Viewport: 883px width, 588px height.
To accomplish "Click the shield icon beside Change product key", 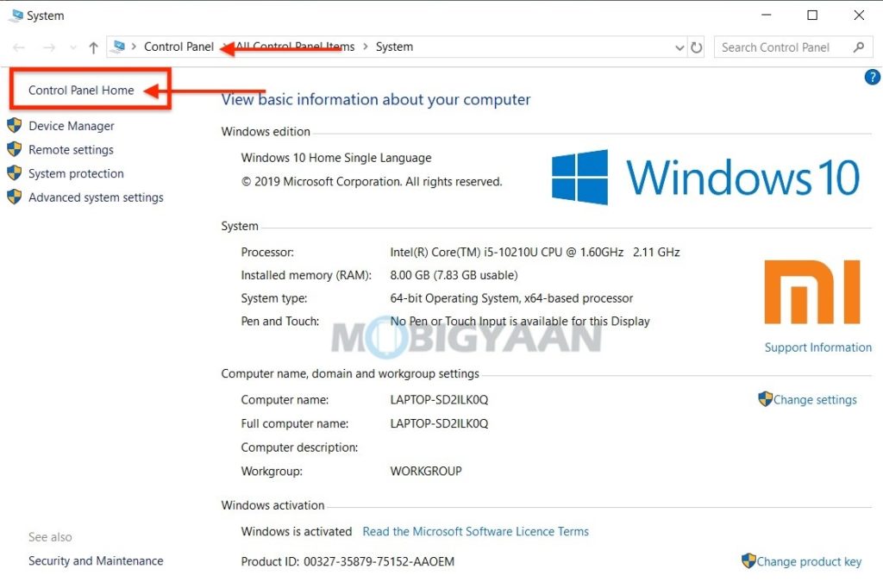I will [749, 561].
